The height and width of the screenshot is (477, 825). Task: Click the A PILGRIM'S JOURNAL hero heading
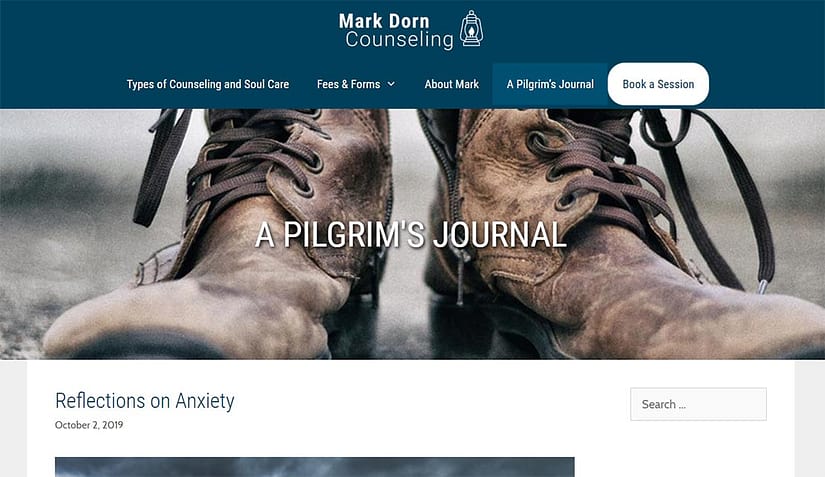pos(411,235)
